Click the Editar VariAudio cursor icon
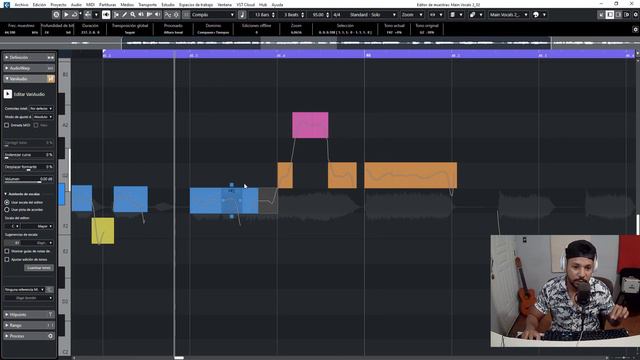The width and height of the screenshot is (640, 360). [x=8, y=94]
